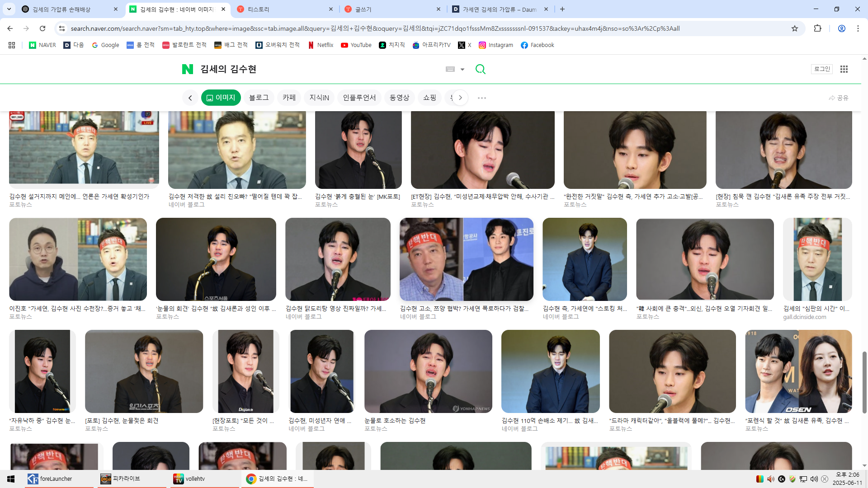This screenshot has width=868, height=488.
Task: Click the green Naver search magnifier icon
Action: [480, 69]
